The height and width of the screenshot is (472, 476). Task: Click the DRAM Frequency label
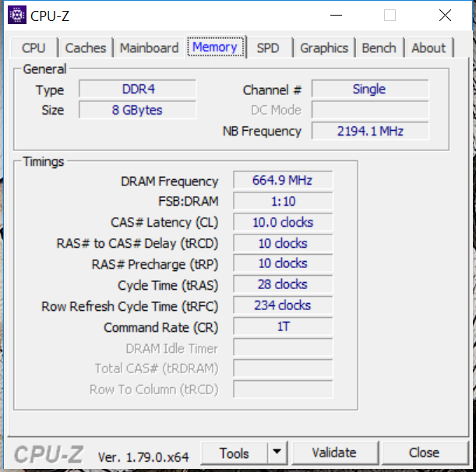[169, 181]
